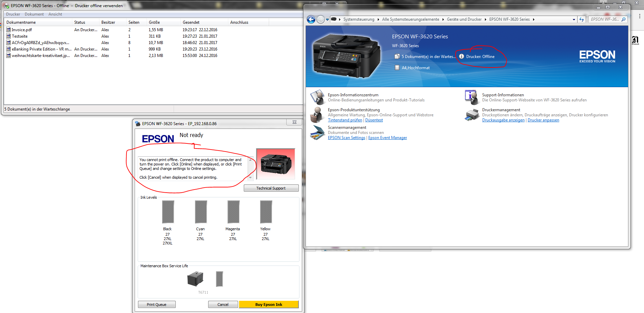Screen dimensions: 644x313
Task: Open the Epson Event Manager link
Action: point(388,138)
